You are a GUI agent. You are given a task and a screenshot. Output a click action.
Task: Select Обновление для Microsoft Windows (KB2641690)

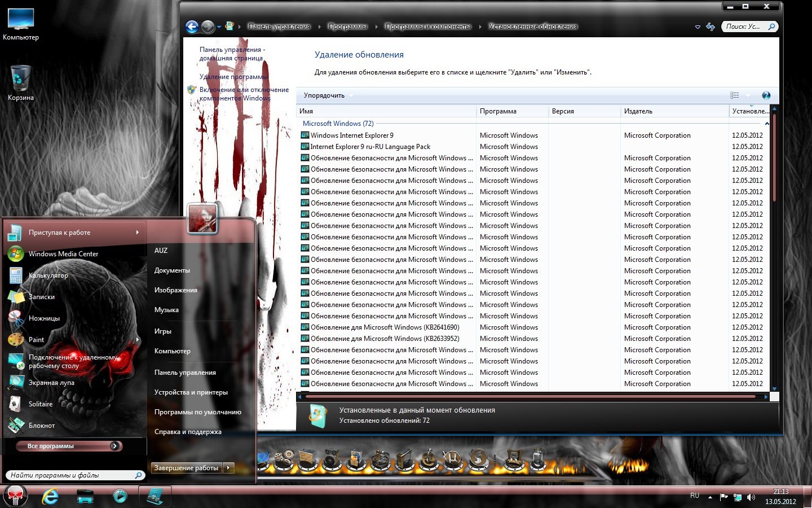[533, 327]
